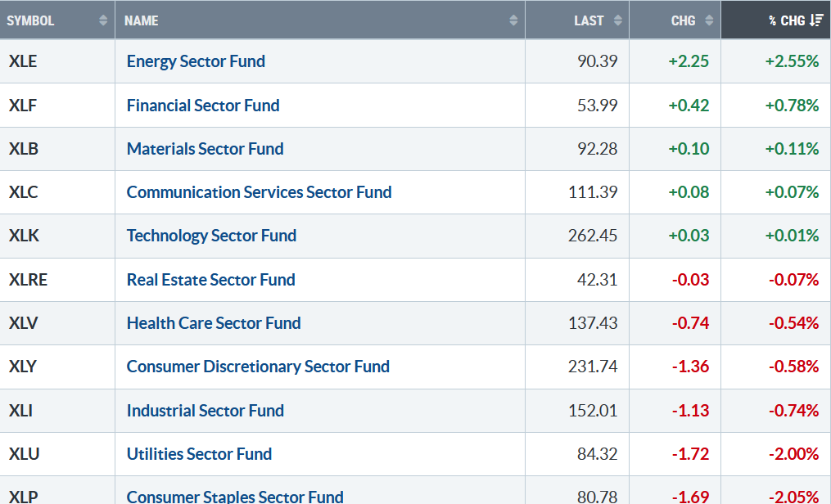Select the XLRE symbol cell
The image size is (831, 504).
27,280
